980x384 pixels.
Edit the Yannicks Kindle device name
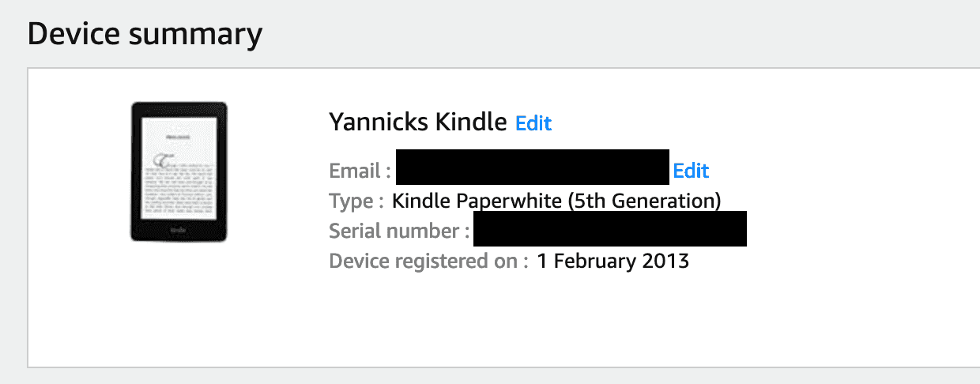(533, 123)
